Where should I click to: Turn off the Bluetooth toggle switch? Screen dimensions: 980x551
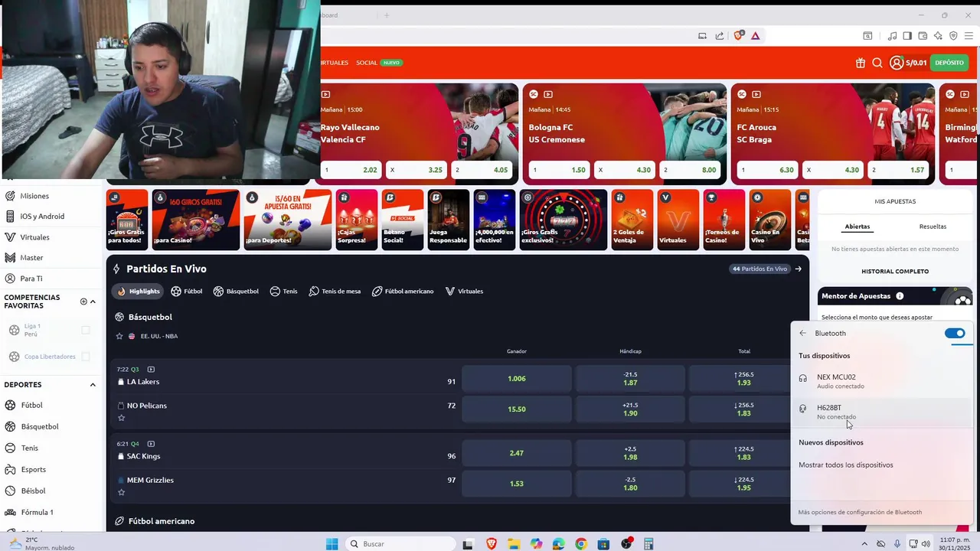tap(955, 333)
